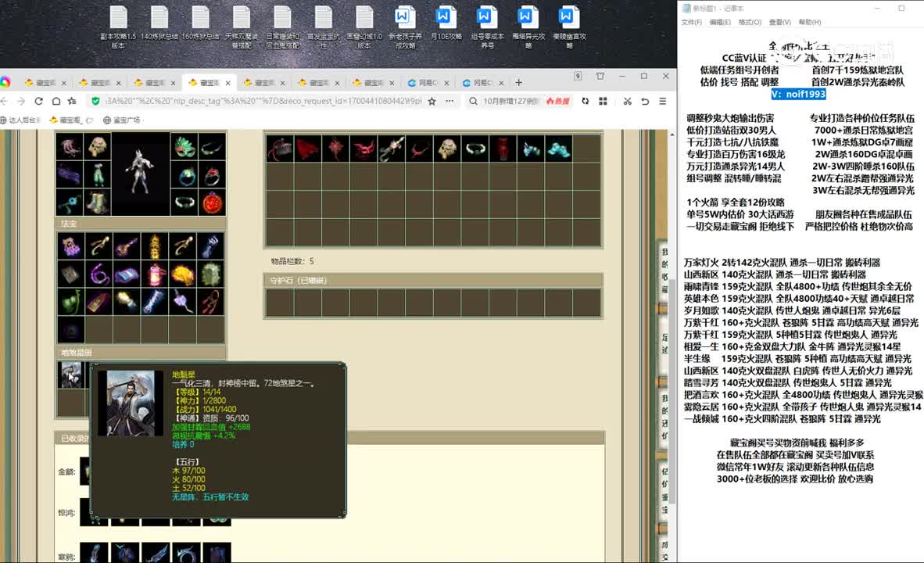The image size is (924, 563).
Task: Open desktop file 副本攻略1.5版本
Action: [118, 27]
